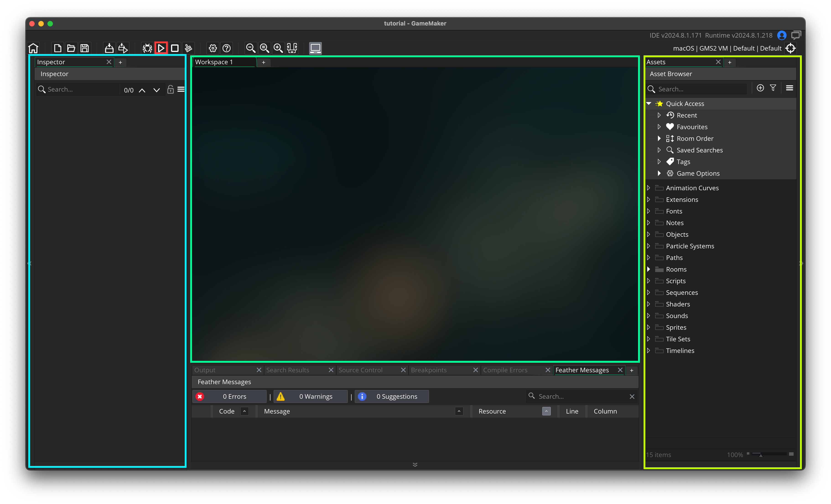The height and width of the screenshot is (504, 831).
Task: Add a new asset with the plus circle
Action: click(x=760, y=88)
